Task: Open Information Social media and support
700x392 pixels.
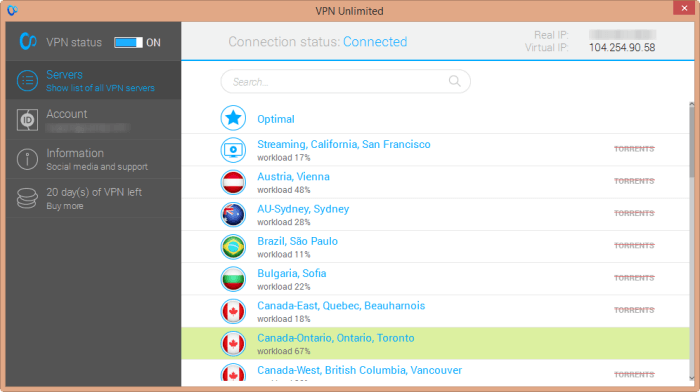Action: [93, 159]
